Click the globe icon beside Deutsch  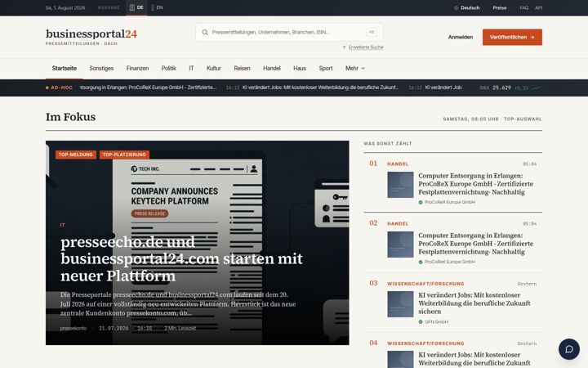pos(456,8)
